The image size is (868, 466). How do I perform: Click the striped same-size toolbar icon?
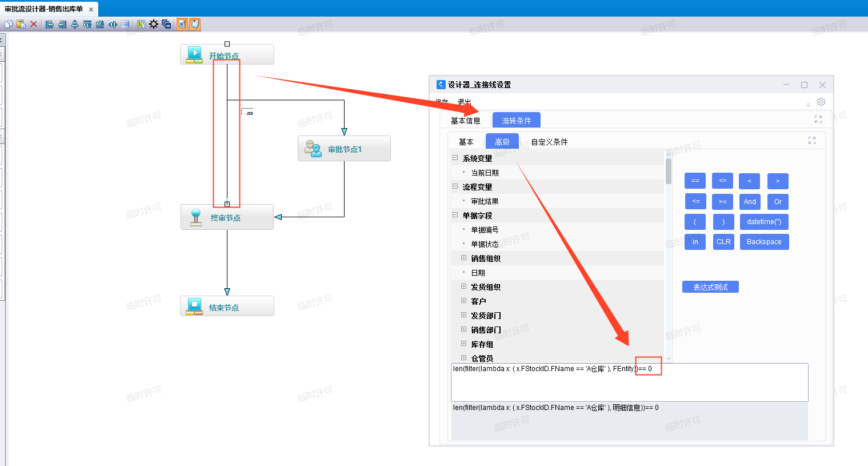coord(125,24)
